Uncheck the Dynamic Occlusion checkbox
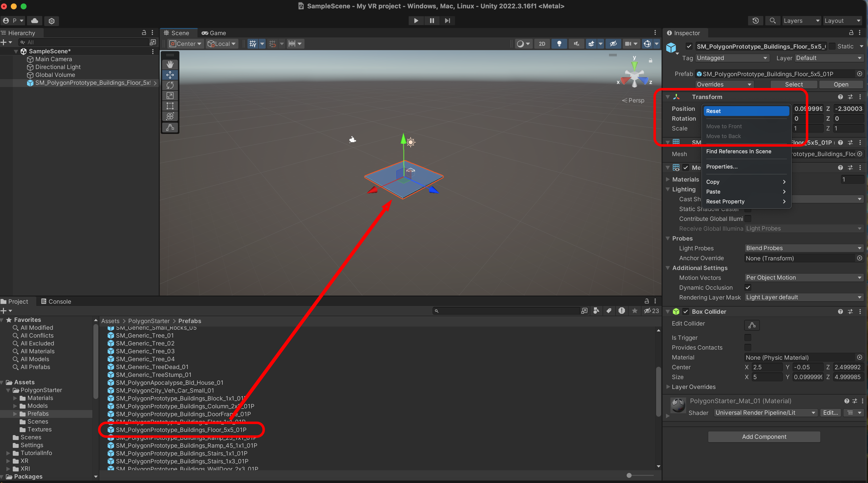Viewport: 868px width, 483px height. [x=747, y=287]
